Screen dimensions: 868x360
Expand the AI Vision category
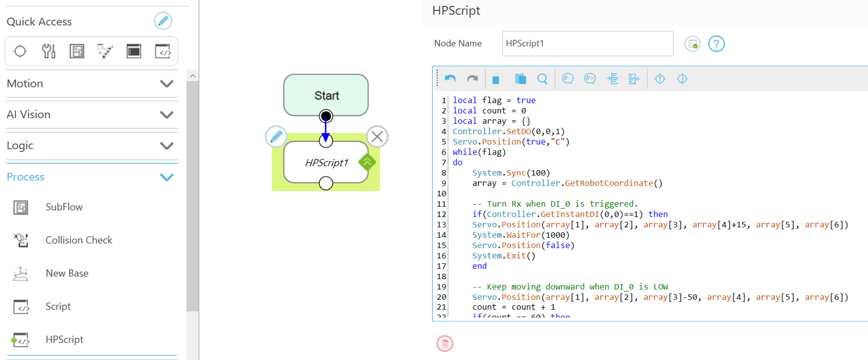coord(166,115)
